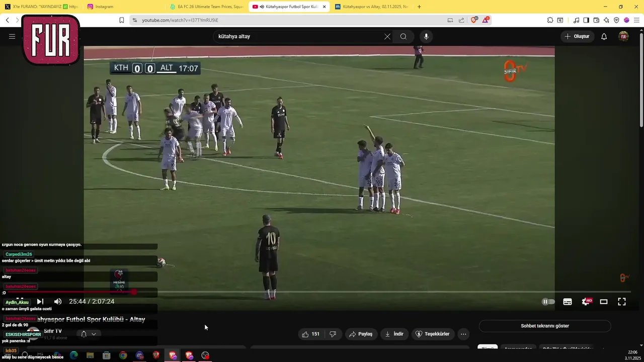
Task: Switch to the Instagram tab
Action: coord(124,7)
